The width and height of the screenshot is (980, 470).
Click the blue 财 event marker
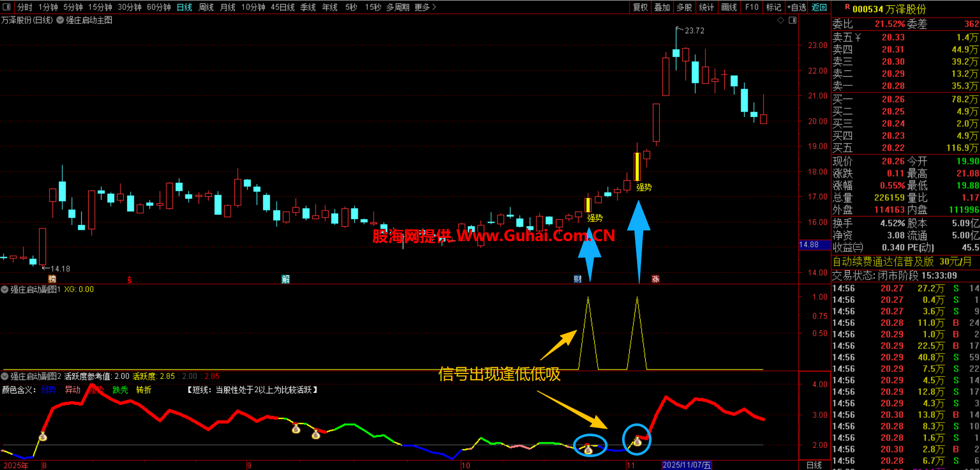coord(577,279)
